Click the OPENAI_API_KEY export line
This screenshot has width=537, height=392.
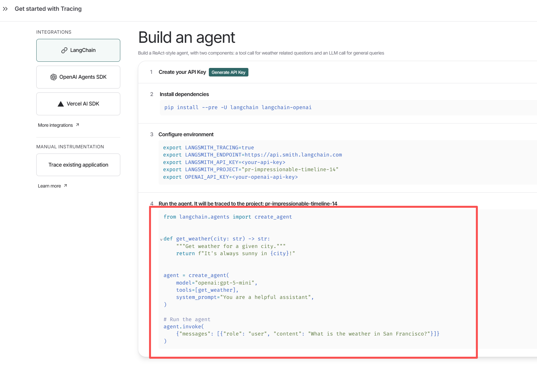[230, 177]
